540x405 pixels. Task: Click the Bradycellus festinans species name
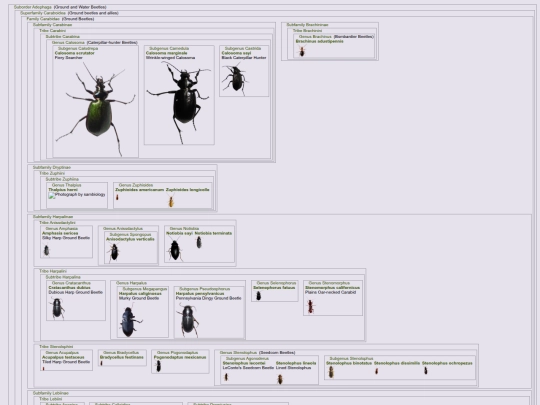pyautogui.click(x=122, y=357)
